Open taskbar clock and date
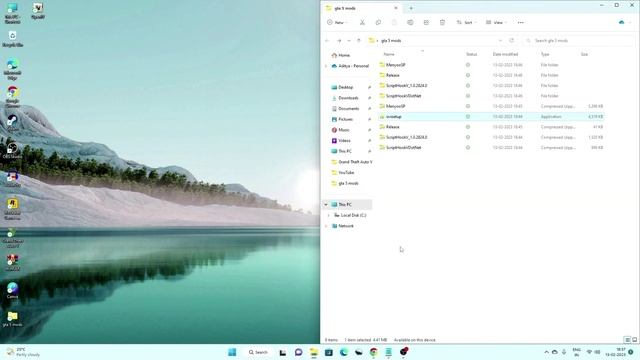 (616, 352)
